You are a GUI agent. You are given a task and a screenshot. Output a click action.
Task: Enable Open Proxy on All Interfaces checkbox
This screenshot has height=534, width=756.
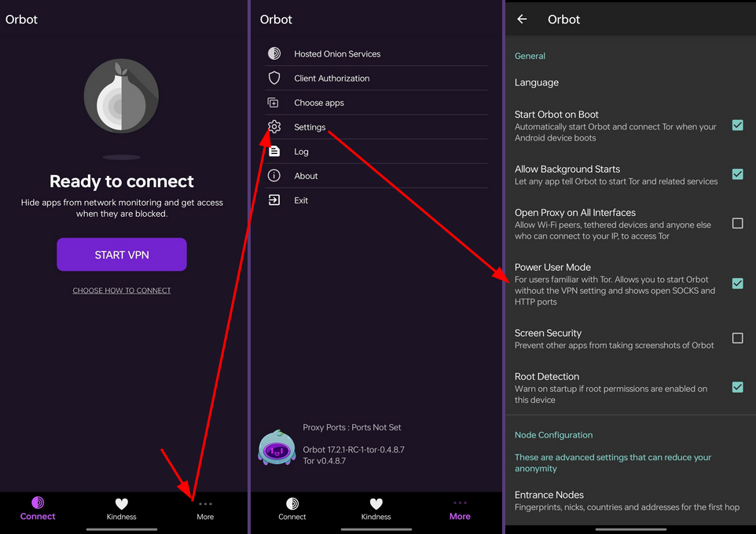(x=737, y=223)
